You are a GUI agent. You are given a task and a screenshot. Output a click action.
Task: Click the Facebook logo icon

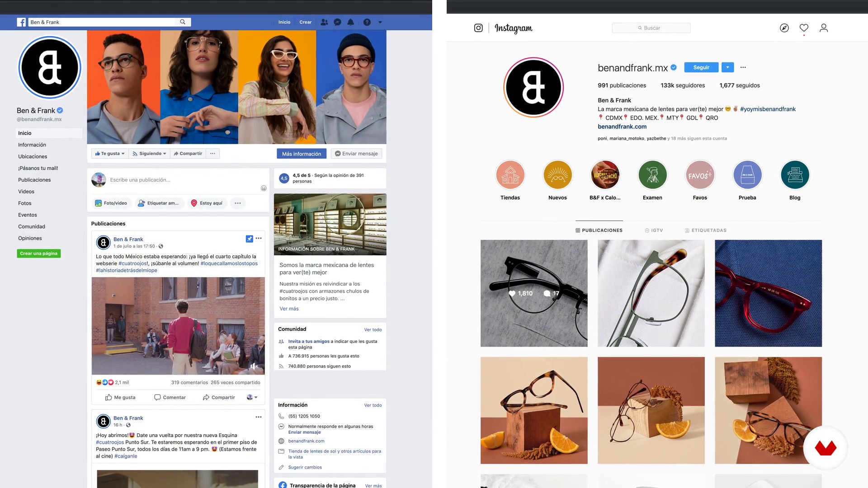pyautogui.click(x=21, y=22)
